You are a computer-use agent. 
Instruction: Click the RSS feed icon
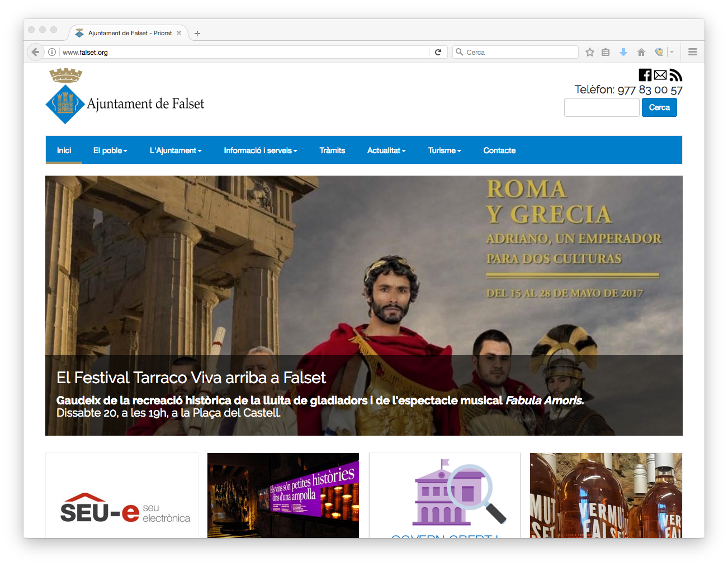point(676,75)
